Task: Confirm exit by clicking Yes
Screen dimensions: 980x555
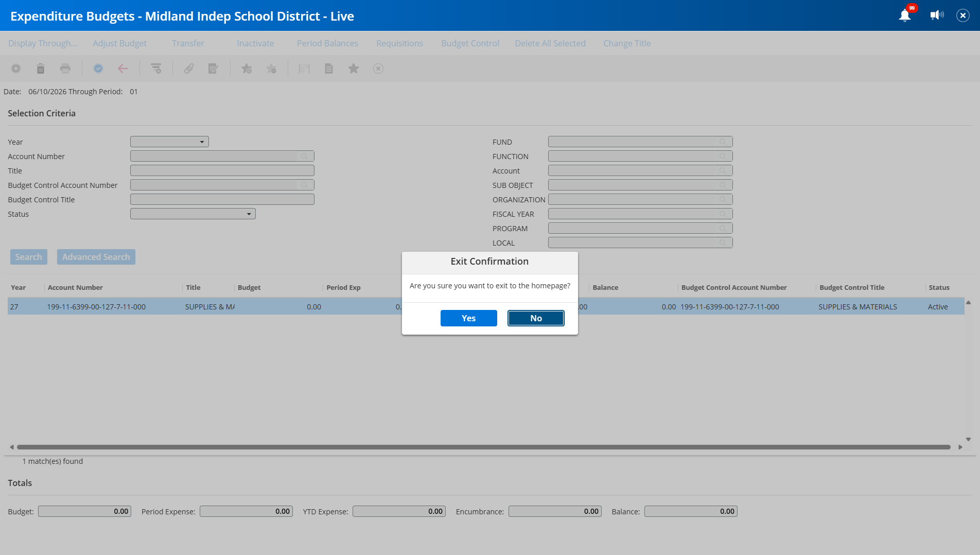Action: pos(469,318)
